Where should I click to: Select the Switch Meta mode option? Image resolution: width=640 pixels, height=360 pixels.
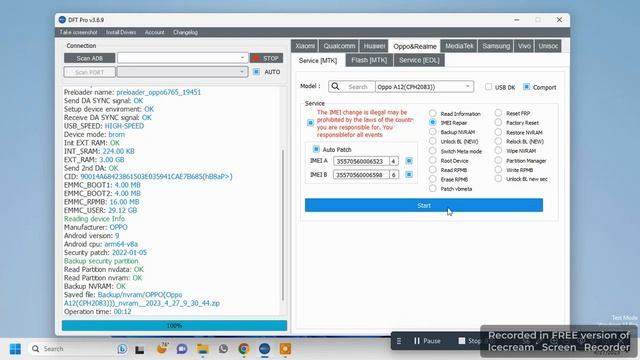click(433, 151)
